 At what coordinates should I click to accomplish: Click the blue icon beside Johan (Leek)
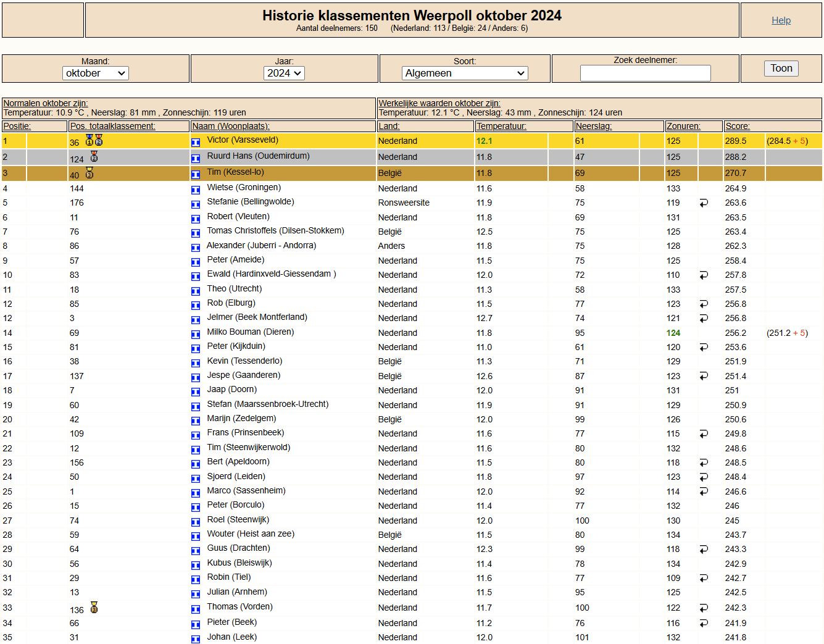196,639
